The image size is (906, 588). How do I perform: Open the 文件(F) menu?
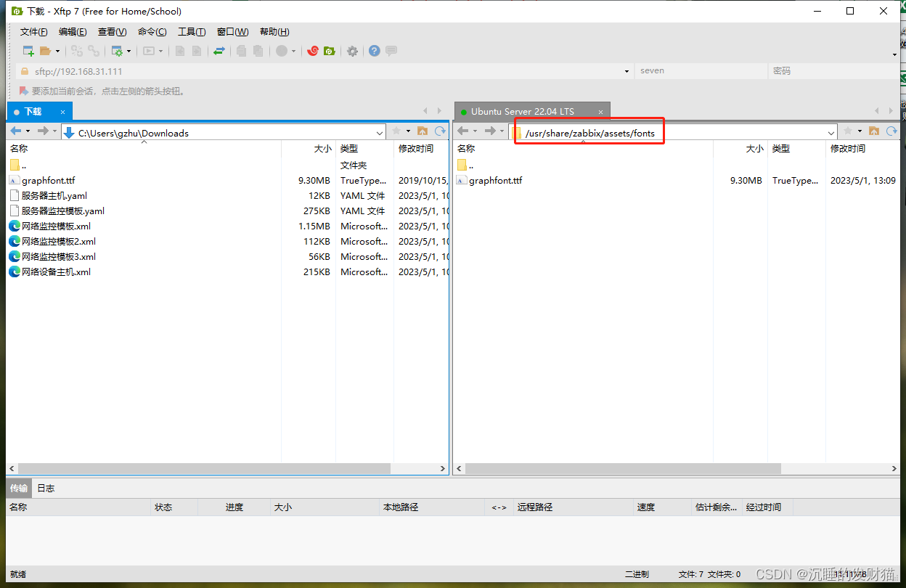click(34, 32)
